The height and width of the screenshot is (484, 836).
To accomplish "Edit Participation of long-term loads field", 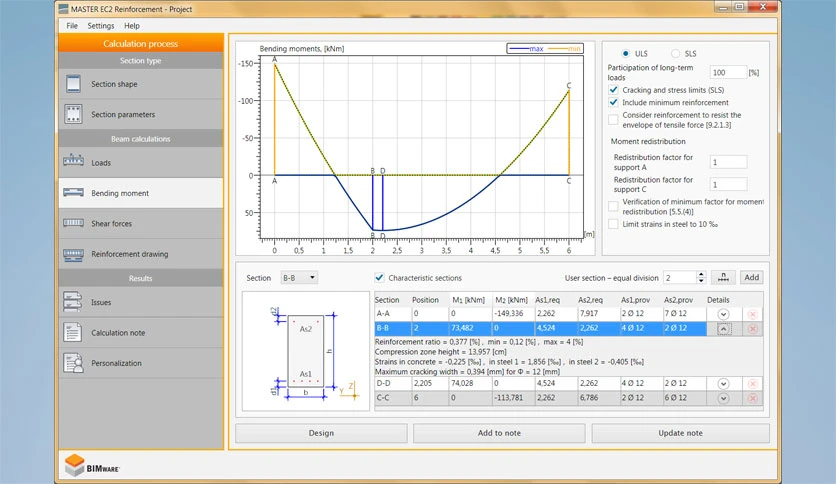I will click(x=728, y=72).
